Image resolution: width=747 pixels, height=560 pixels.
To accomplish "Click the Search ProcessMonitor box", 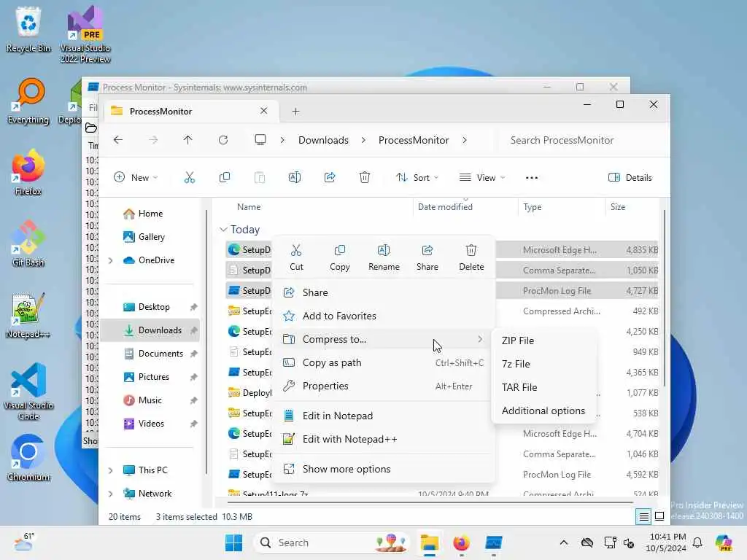I will pos(581,140).
